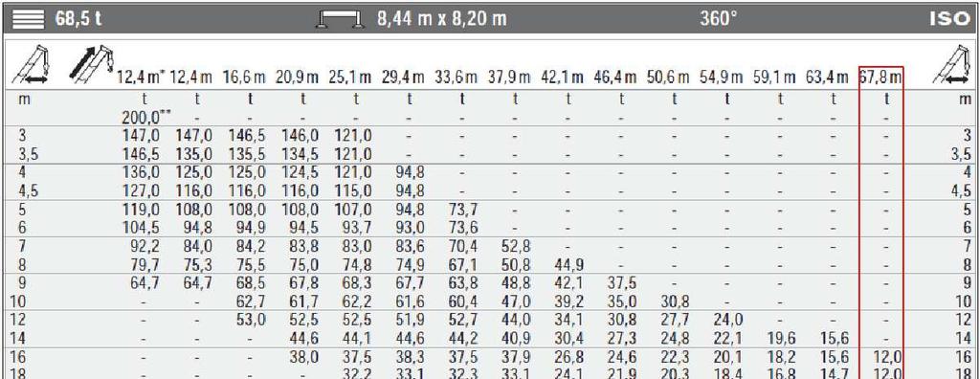Click the 200,0** maximum capacity value
Viewport: 980px width, 379px height.
coord(146,116)
